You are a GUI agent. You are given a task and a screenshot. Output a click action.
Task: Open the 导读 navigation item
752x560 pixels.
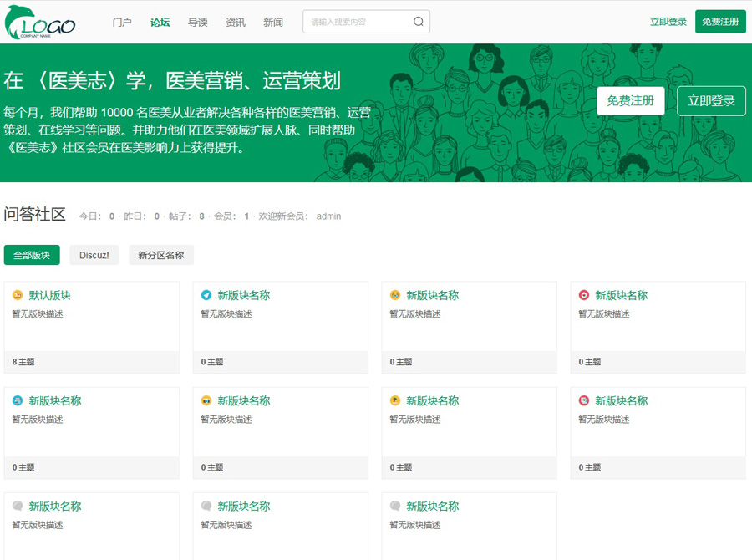tap(198, 23)
